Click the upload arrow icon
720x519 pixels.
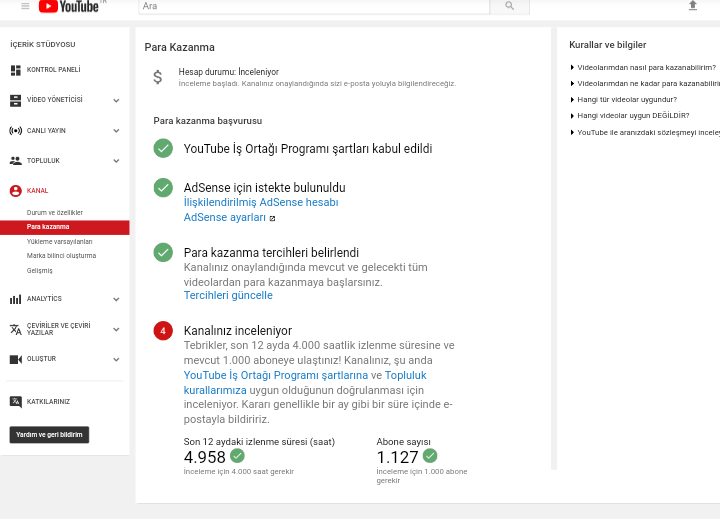[x=692, y=6]
